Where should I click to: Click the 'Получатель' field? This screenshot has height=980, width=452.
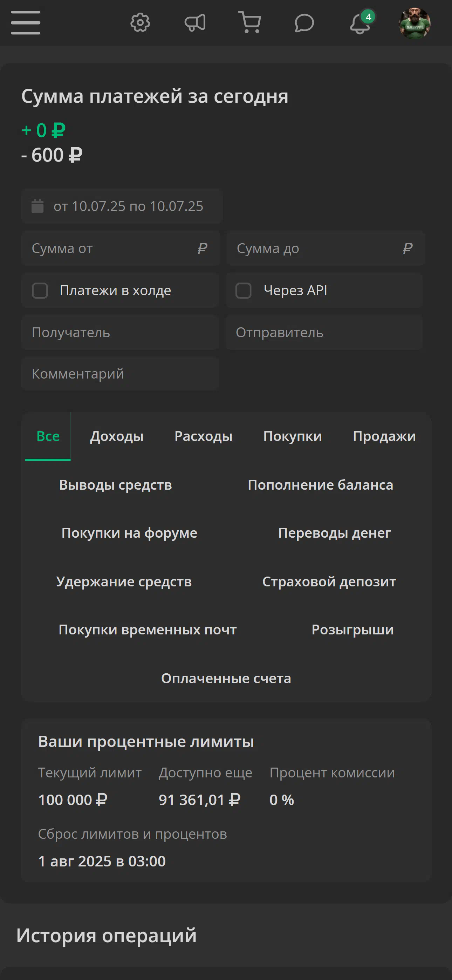(x=120, y=333)
